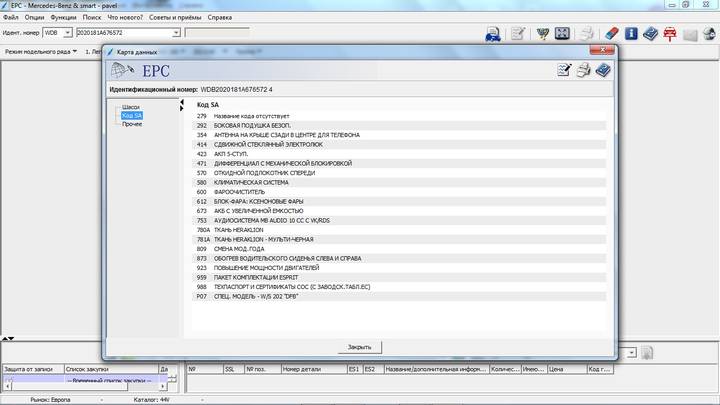Select row P07 СПЕЦ. МОДЕЛЬ

[x=399, y=296]
